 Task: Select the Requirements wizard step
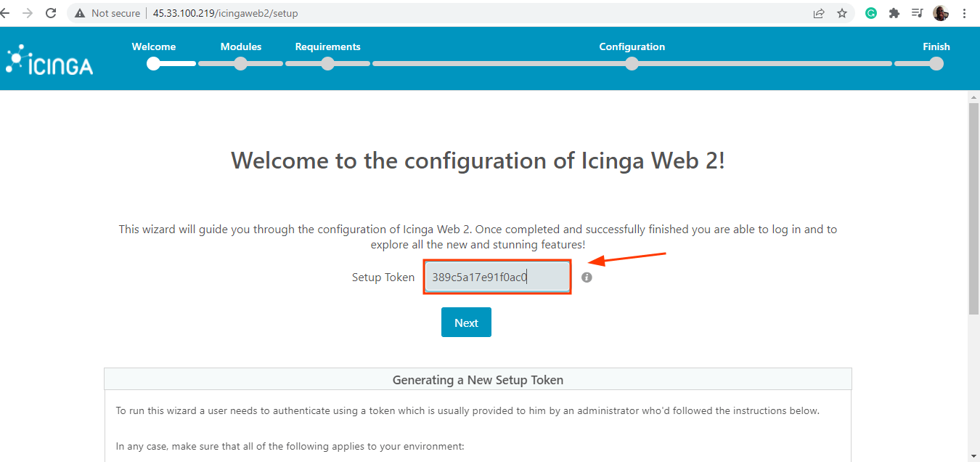click(x=327, y=63)
